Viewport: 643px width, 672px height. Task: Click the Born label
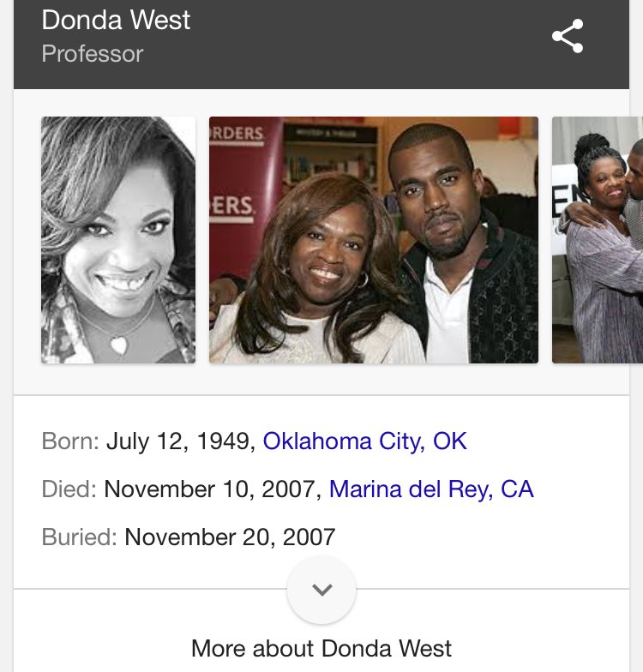70,441
